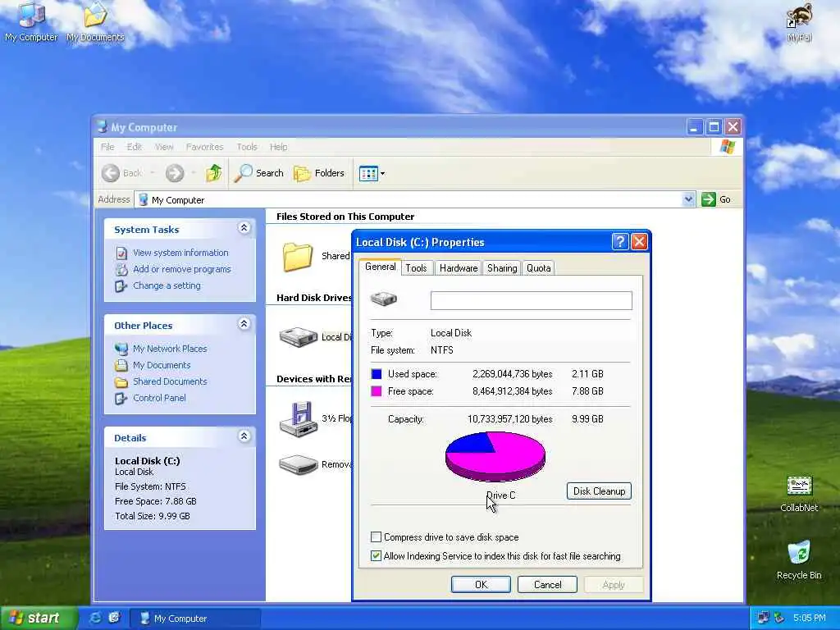Click the disk usage pie chart
Image resolution: width=840 pixels, height=630 pixels.
495,456
